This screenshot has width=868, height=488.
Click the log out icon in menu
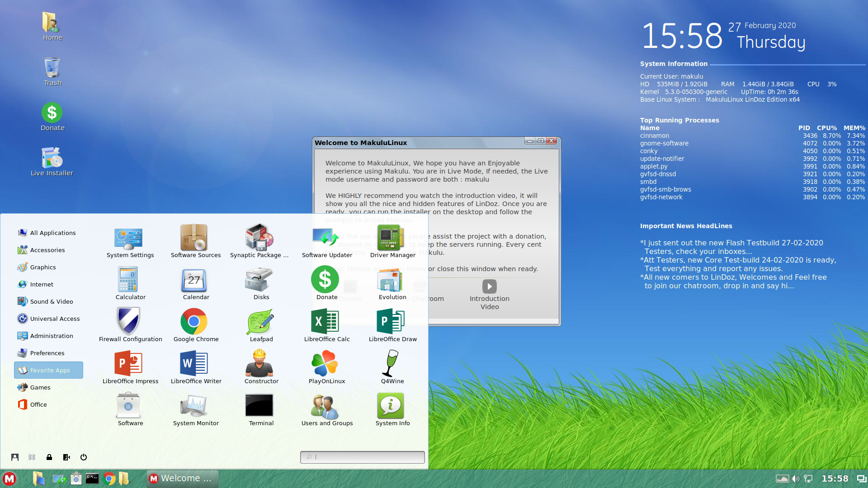[66, 457]
